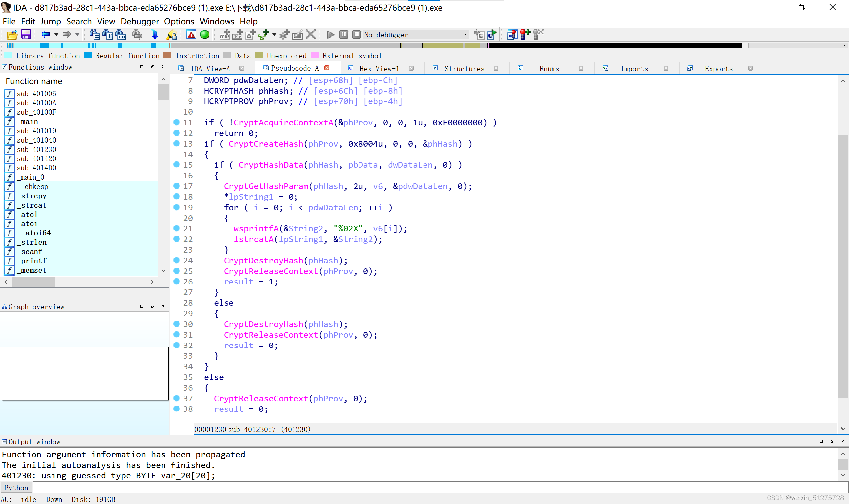Image resolution: width=849 pixels, height=504 pixels.
Task: Toggle breakpoint dot on line 26
Action: (x=176, y=281)
